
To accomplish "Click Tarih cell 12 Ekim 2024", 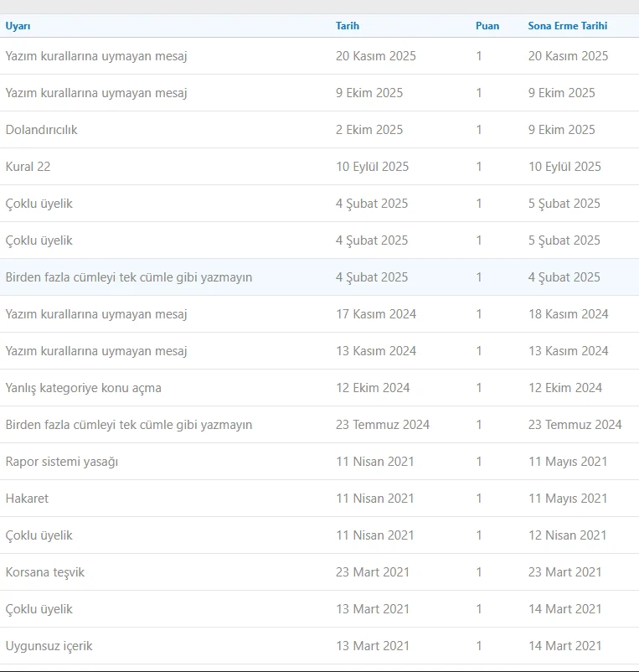I will [x=373, y=387].
